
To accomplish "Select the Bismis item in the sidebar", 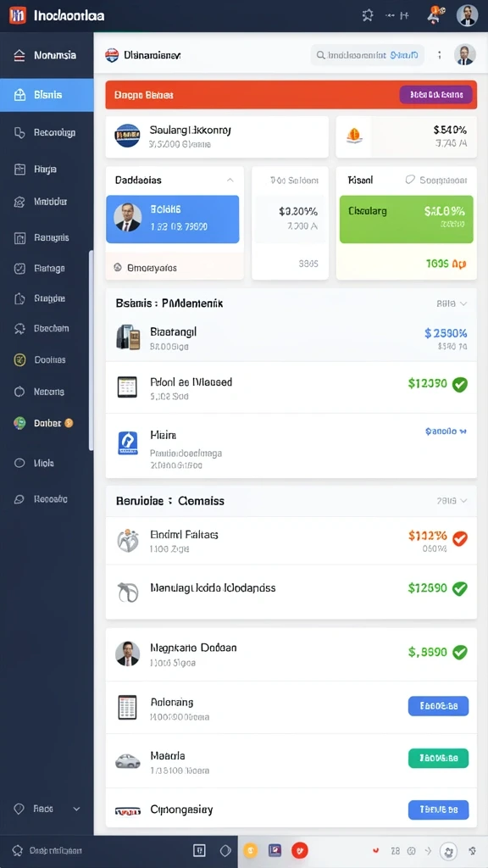I will click(x=47, y=95).
